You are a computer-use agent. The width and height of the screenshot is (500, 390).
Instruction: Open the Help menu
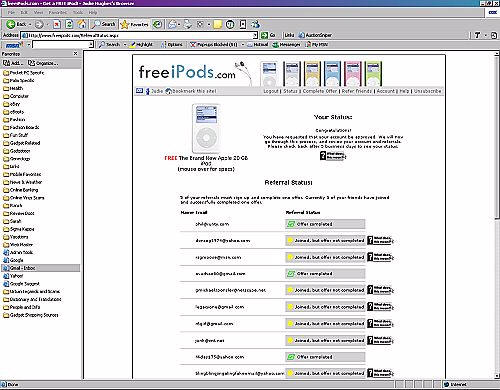[x=93, y=12]
